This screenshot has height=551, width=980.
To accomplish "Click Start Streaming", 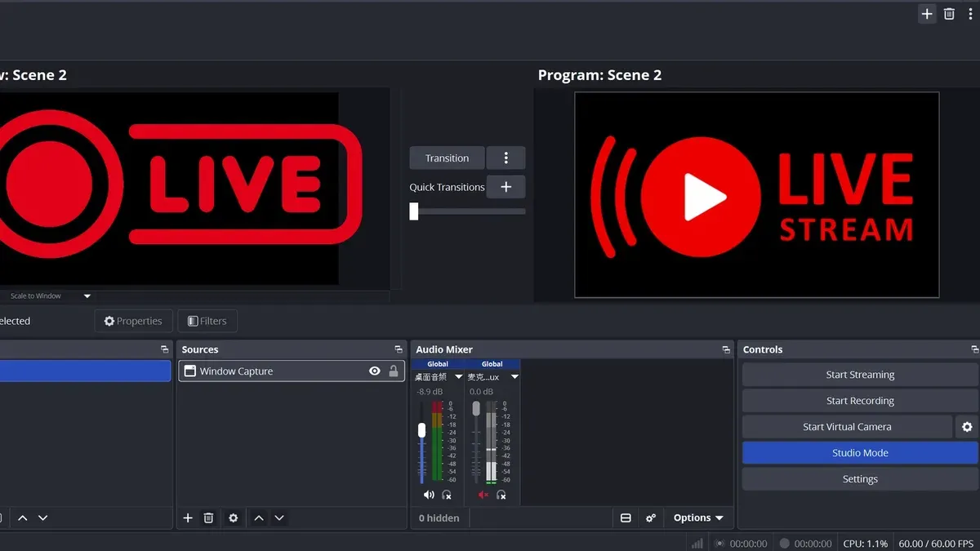I will (860, 375).
